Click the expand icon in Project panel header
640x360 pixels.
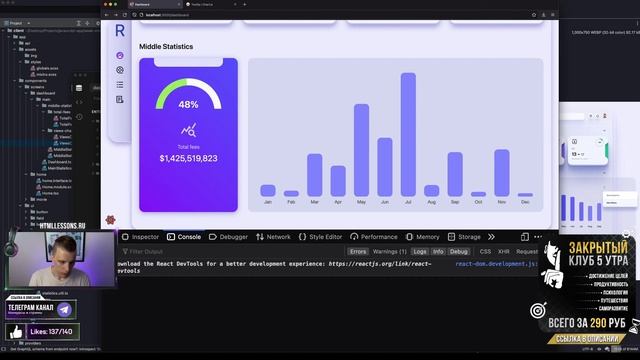(x=78, y=23)
